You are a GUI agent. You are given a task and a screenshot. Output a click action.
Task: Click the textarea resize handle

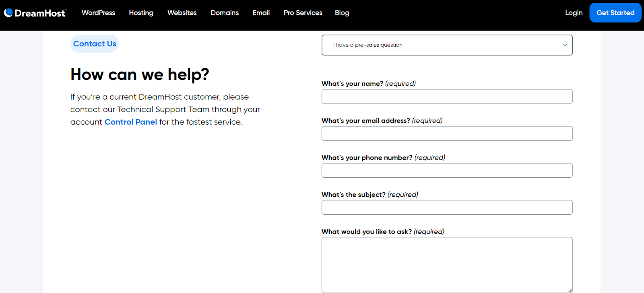coord(570,289)
